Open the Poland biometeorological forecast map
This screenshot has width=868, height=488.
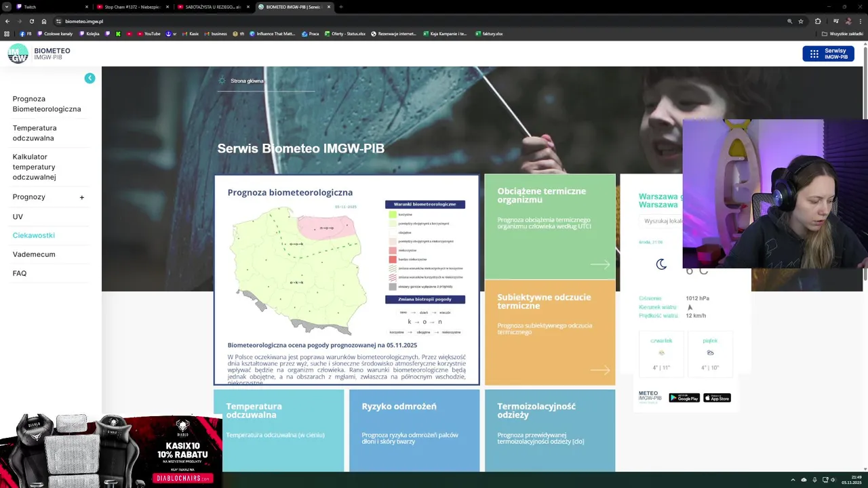(300, 270)
